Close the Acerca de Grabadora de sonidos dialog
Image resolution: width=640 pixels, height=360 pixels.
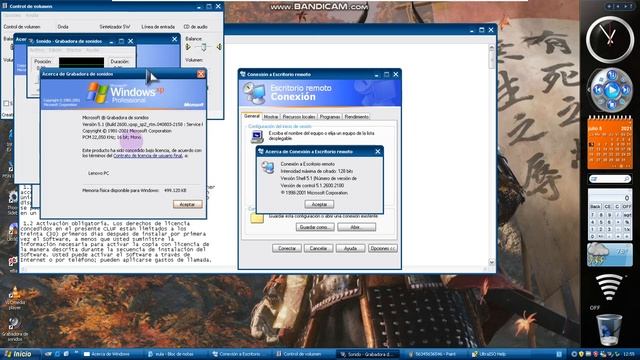click(201, 74)
